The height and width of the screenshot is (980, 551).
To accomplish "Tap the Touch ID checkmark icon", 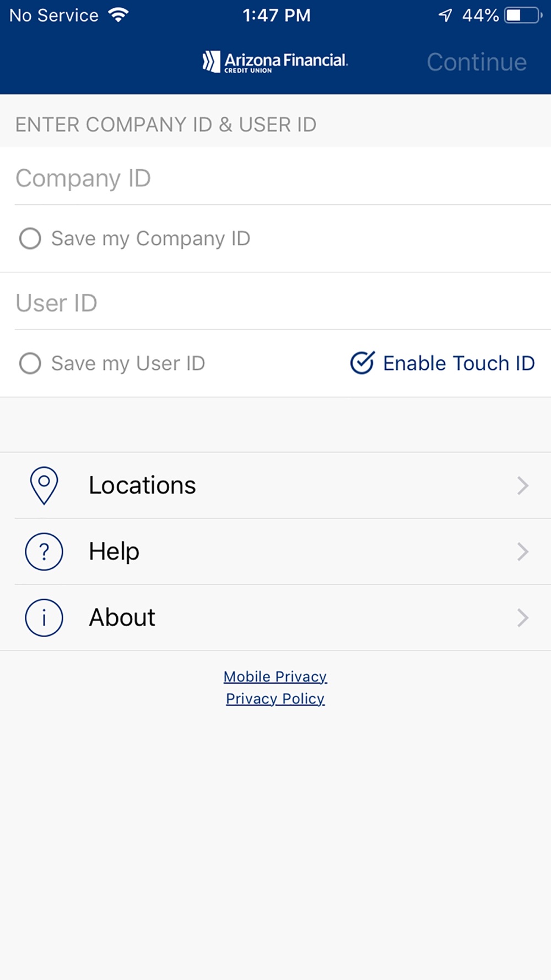I will point(362,363).
